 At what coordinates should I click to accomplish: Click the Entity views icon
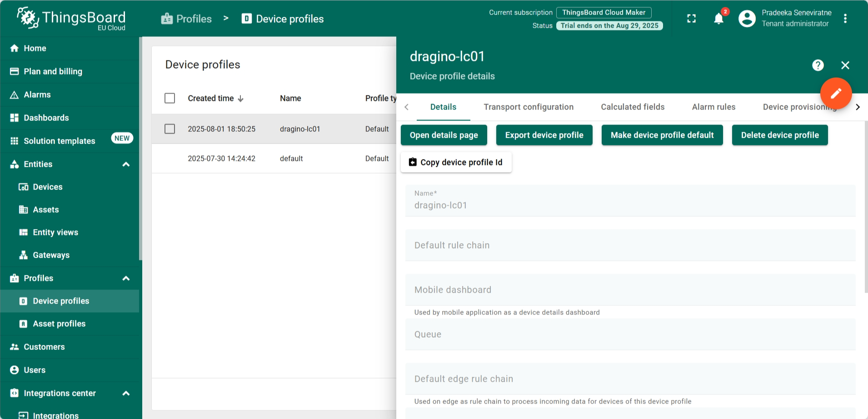point(24,232)
